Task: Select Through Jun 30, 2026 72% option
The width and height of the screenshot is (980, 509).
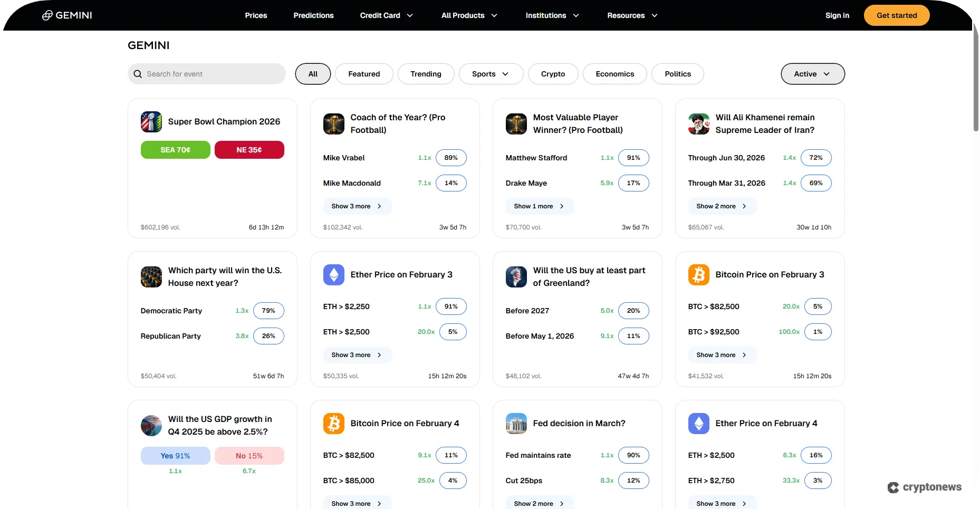Action: [x=816, y=158]
